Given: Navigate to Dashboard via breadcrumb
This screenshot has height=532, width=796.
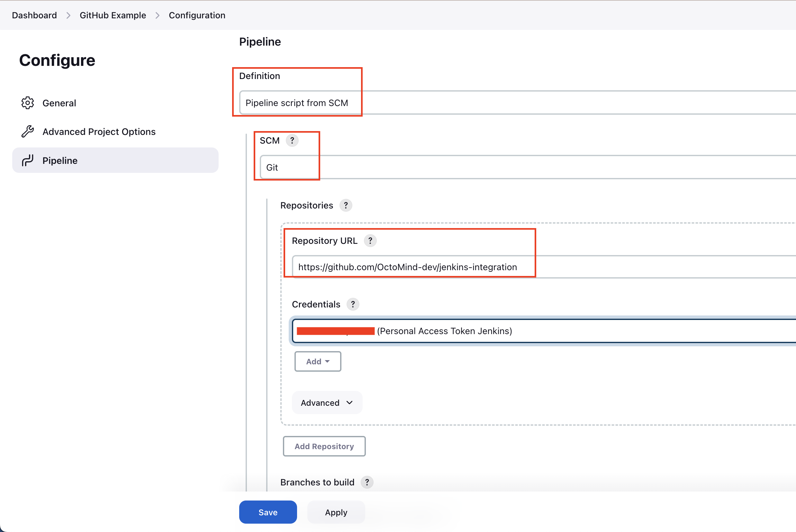Looking at the screenshot, I should 34,15.
